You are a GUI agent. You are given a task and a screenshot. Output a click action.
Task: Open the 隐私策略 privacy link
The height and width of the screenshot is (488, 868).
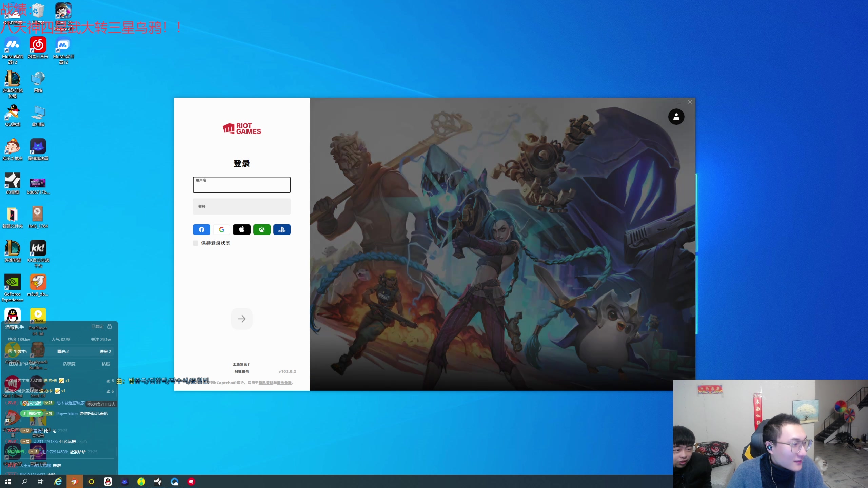(x=265, y=383)
